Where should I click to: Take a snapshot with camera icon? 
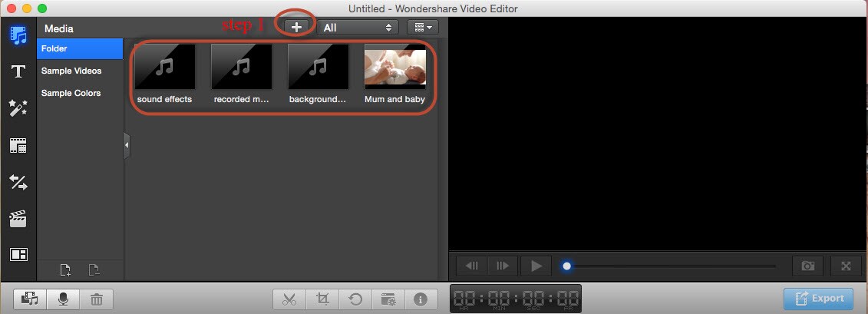click(x=807, y=266)
